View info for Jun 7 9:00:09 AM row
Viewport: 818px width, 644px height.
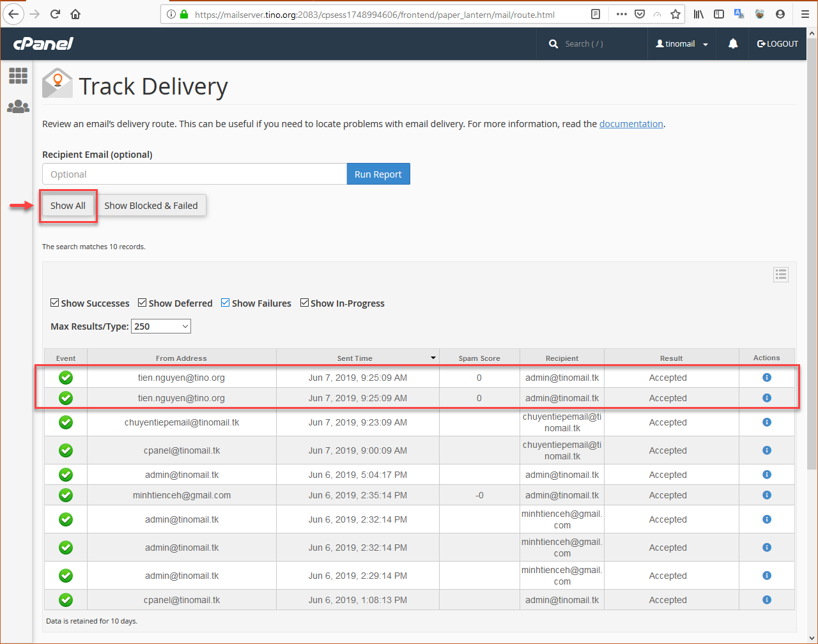click(767, 450)
